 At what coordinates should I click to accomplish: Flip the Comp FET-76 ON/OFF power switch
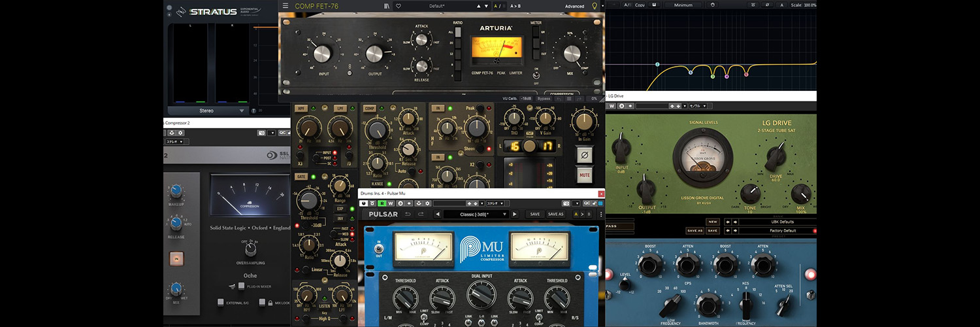point(536,75)
